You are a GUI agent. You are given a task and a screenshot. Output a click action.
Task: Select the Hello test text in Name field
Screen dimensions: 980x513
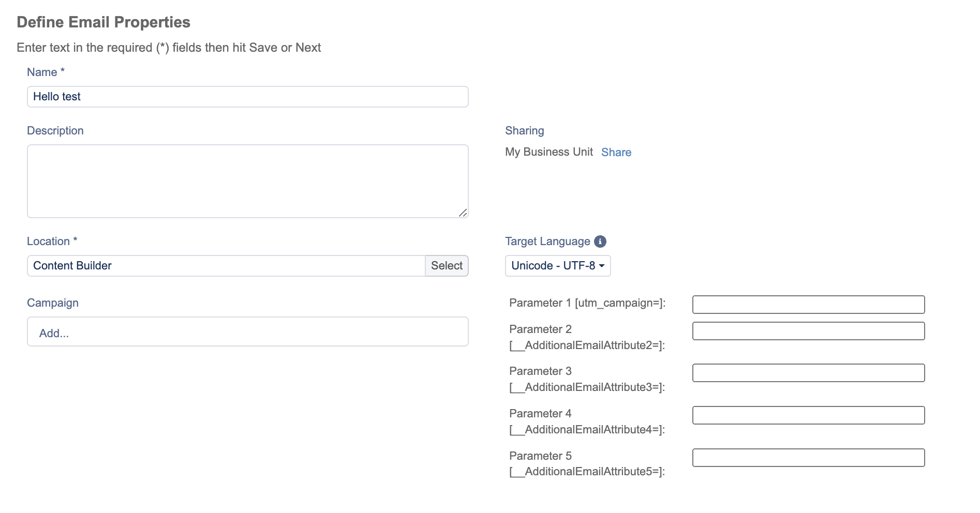57,96
